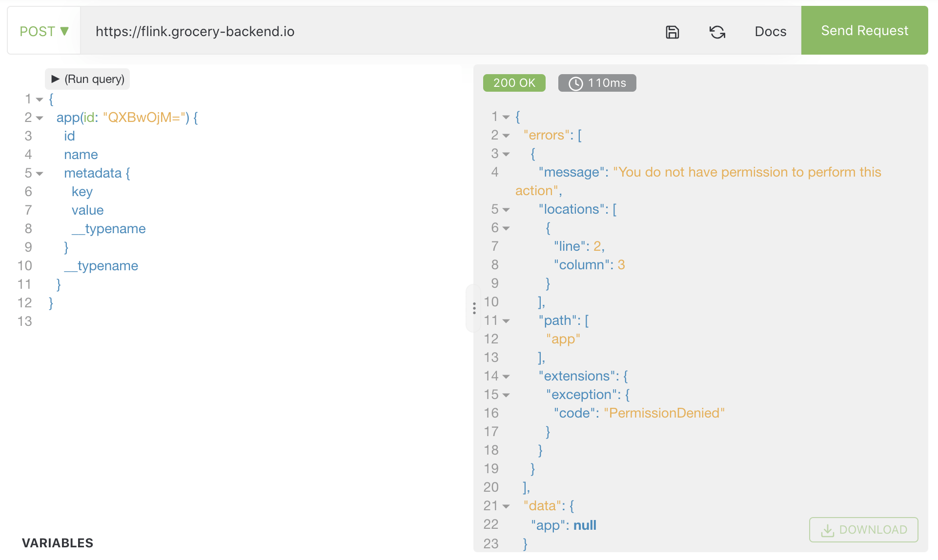Click the 200 OK status badge
The image size is (938, 560).
coord(514,83)
